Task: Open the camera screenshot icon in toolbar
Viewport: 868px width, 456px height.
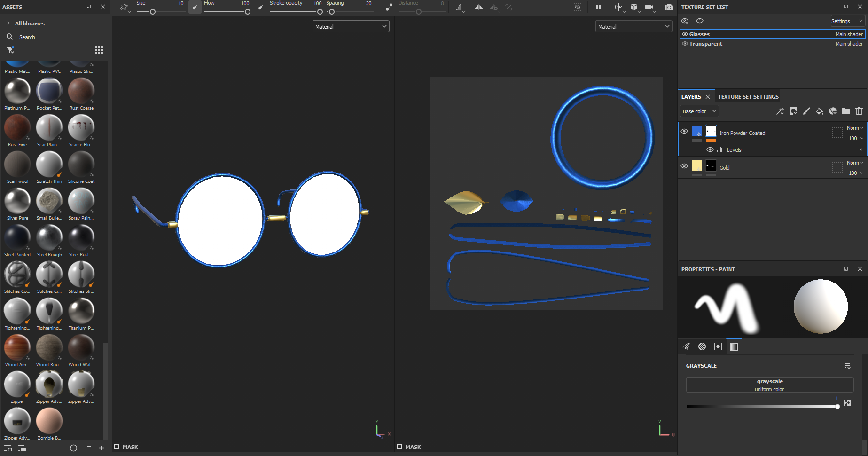Action: pos(669,7)
